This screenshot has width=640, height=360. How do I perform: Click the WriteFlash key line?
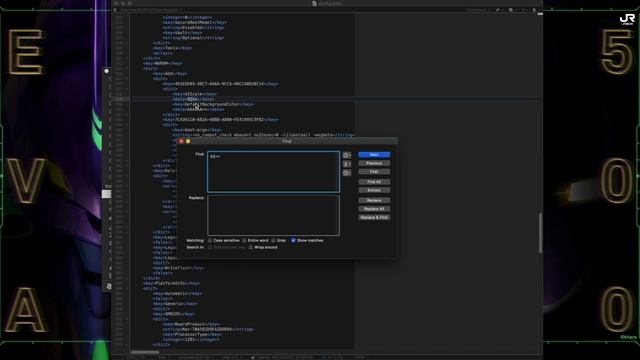(179, 268)
